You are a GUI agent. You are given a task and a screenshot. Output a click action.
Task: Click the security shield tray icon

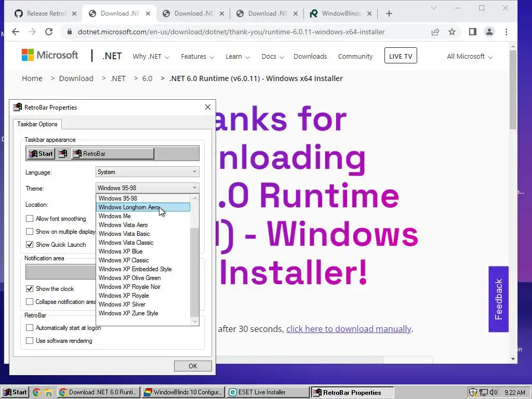tap(473, 393)
